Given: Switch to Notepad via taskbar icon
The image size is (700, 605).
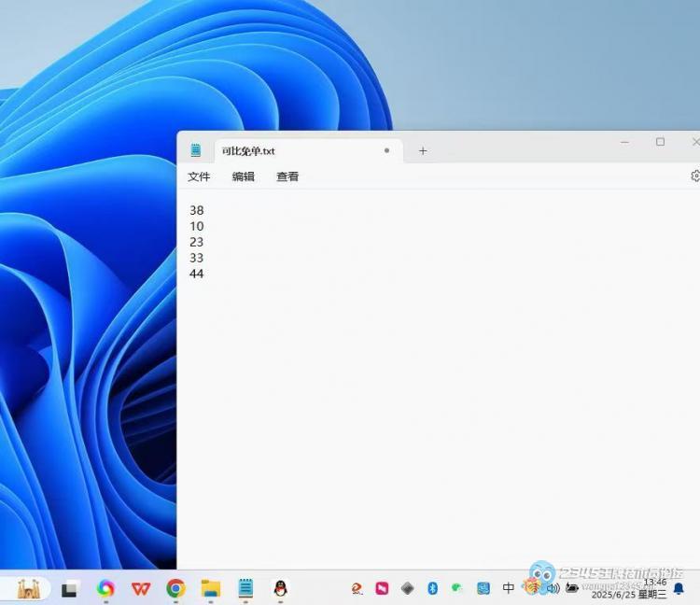Looking at the screenshot, I should [x=245, y=588].
